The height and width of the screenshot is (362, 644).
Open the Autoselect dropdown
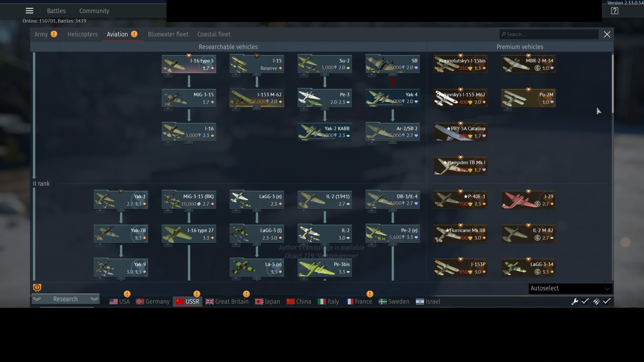(x=570, y=288)
